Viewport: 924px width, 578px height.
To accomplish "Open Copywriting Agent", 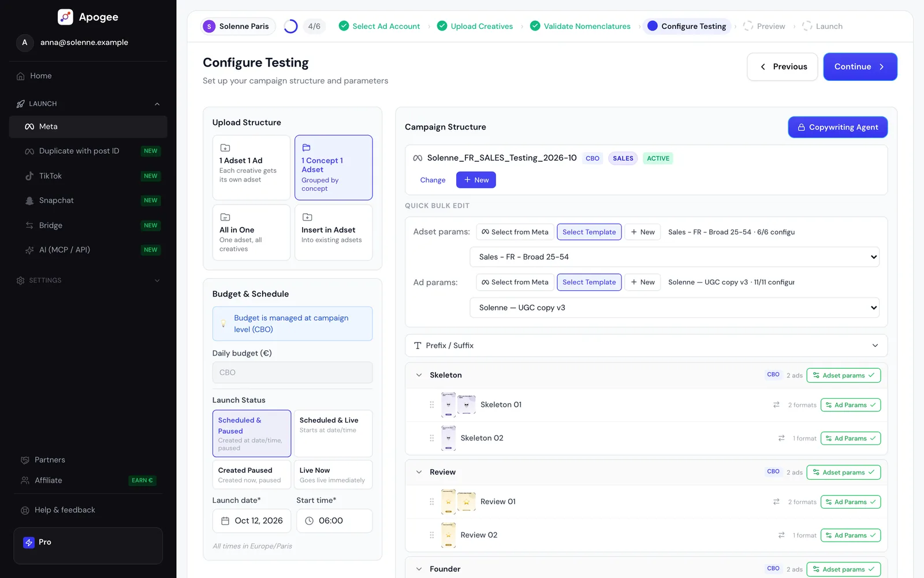I will pos(838,127).
